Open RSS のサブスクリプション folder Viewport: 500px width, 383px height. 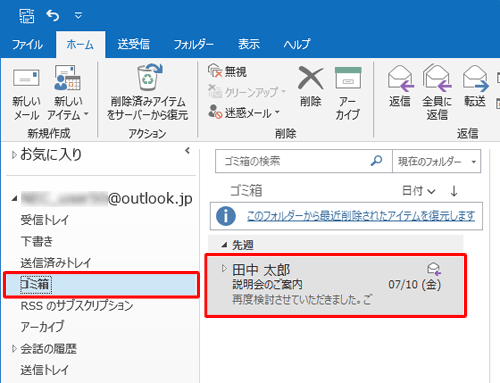(77, 306)
